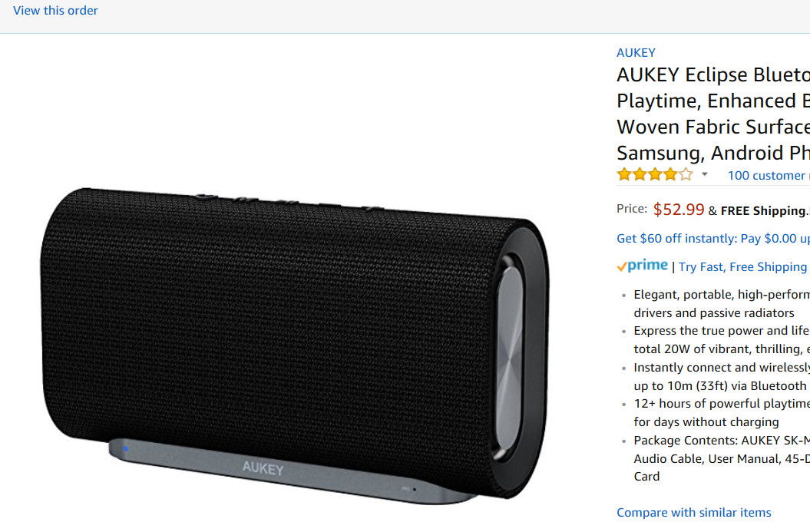810x532 pixels.
Task: Click the $52.99 price
Action: (679, 209)
